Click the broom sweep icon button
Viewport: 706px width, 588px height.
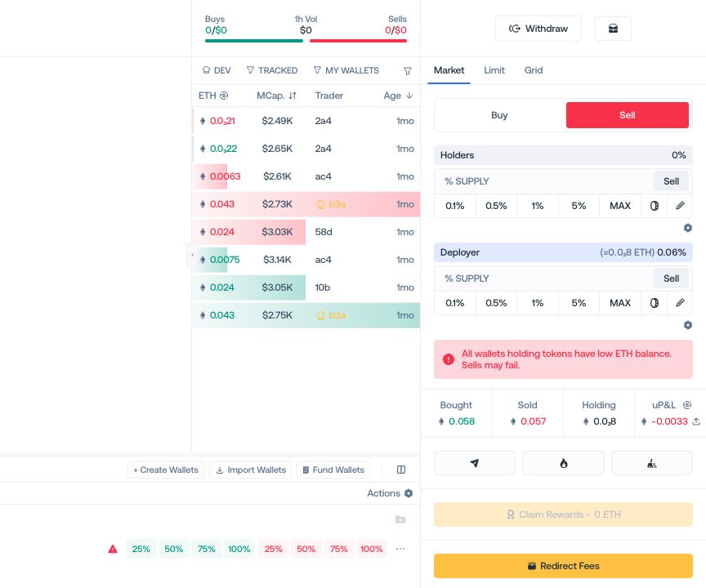(651, 463)
